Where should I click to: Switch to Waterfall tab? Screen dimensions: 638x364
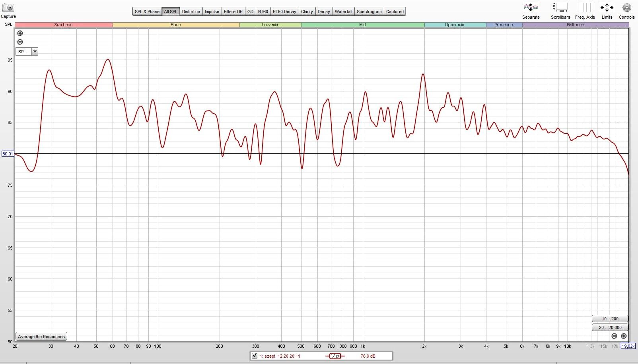[x=344, y=12]
